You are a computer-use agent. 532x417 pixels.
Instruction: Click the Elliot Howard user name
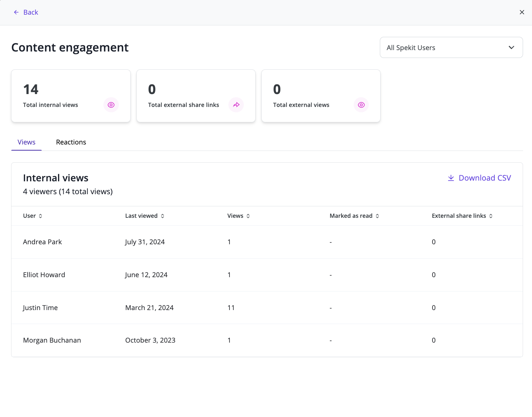tap(44, 275)
